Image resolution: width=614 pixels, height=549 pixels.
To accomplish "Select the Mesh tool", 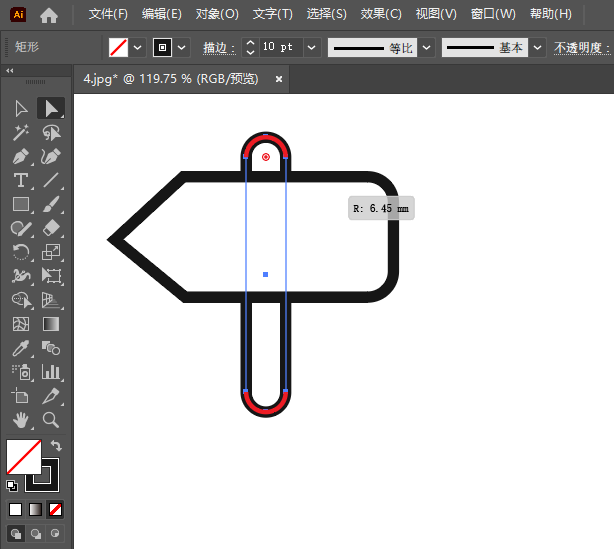I will (x=21, y=324).
